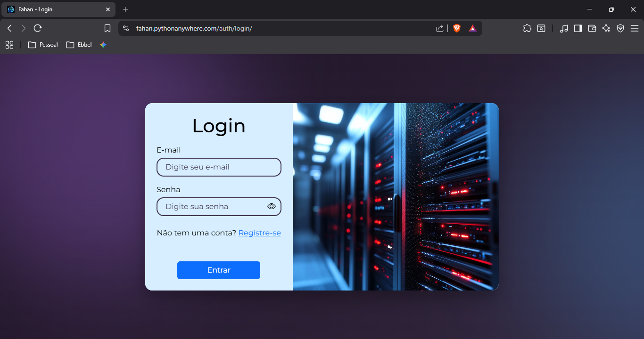
Task: Open Brave VPN shield icon
Action: pyautogui.click(x=620, y=28)
